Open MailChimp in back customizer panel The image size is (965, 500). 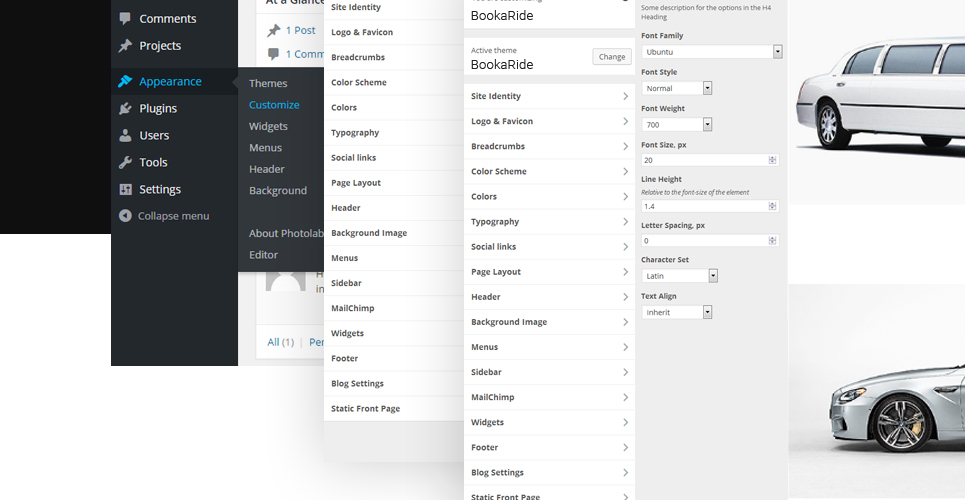[x=394, y=308]
